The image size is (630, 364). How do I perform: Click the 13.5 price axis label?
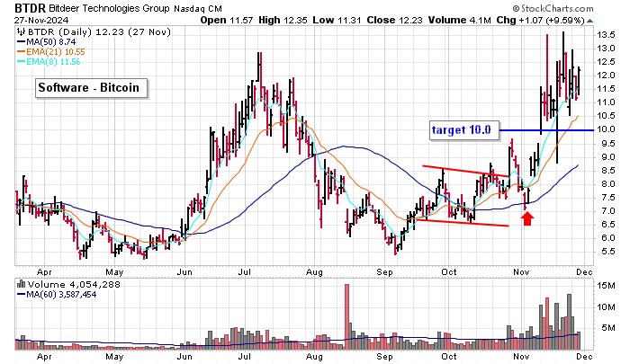[606, 35]
